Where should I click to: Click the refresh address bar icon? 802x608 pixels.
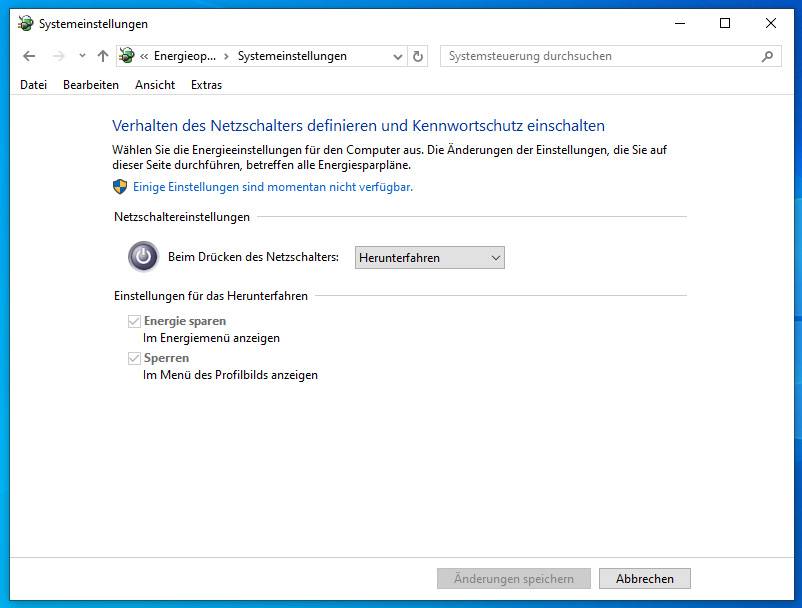coord(418,56)
